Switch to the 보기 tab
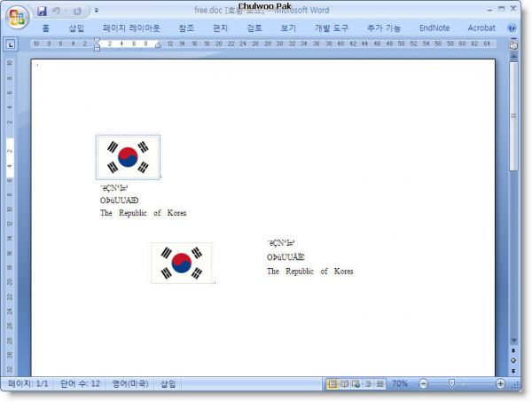Image resolution: width=532 pixels, height=402 pixels. pos(288,28)
